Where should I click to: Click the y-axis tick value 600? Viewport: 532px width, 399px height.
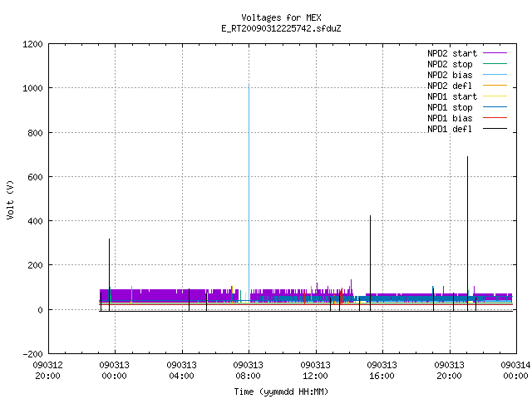[x=35, y=177]
